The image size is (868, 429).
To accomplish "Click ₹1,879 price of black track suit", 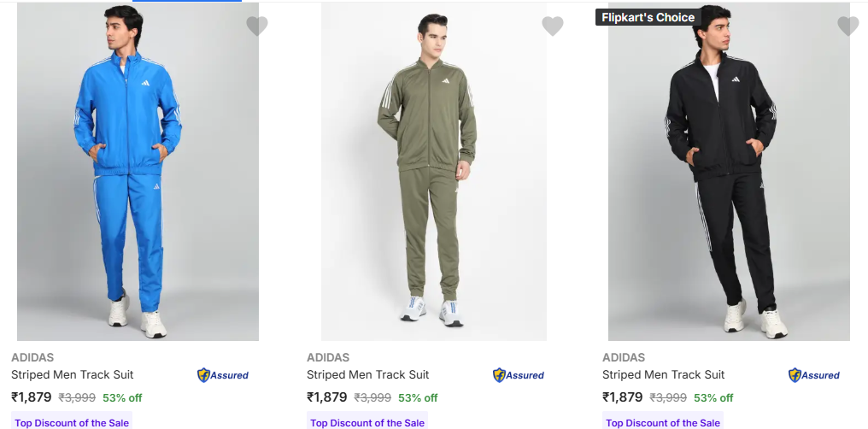I will [x=623, y=397].
